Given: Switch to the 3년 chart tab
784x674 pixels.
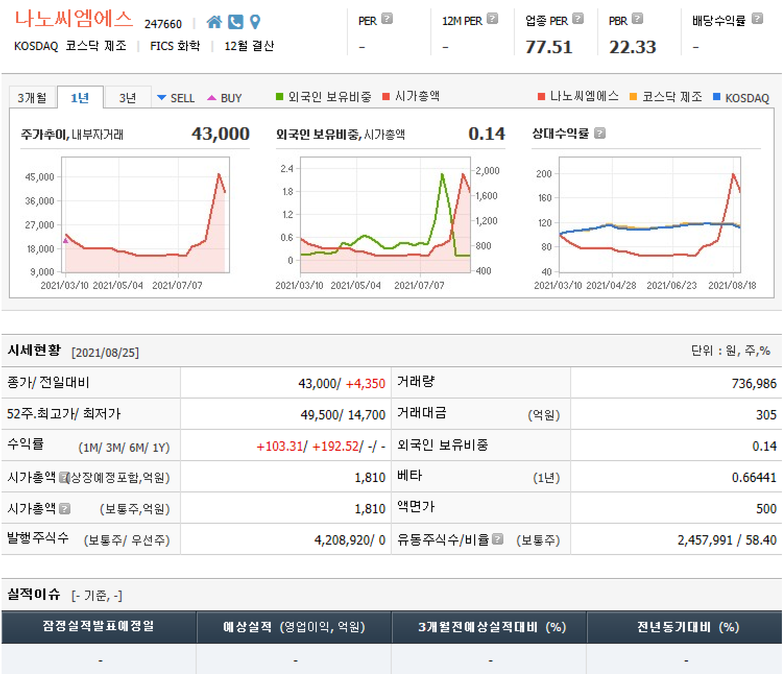Looking at the screenshot, I should point(128,98).
